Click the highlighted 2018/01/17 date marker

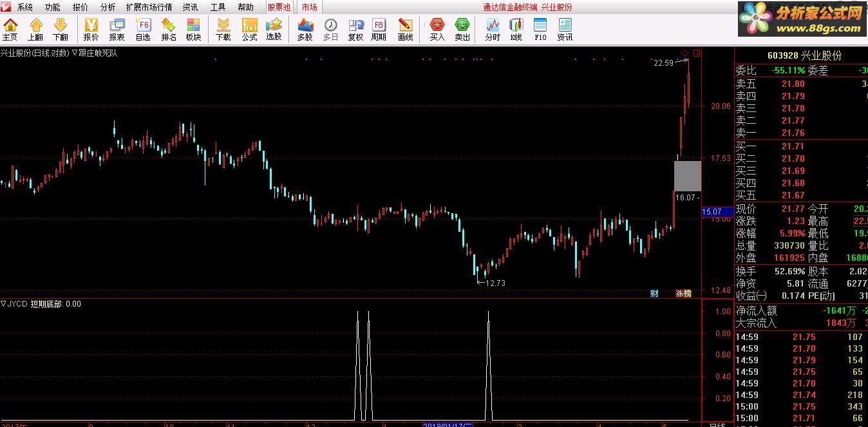(x=448, y=424)
